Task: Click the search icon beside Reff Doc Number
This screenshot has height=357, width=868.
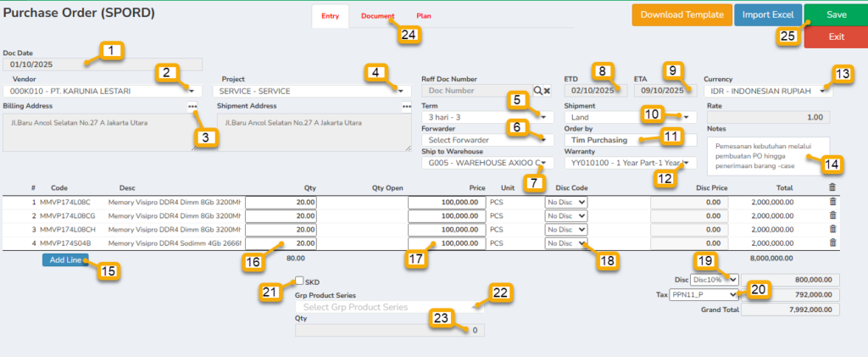Action: 537,91
